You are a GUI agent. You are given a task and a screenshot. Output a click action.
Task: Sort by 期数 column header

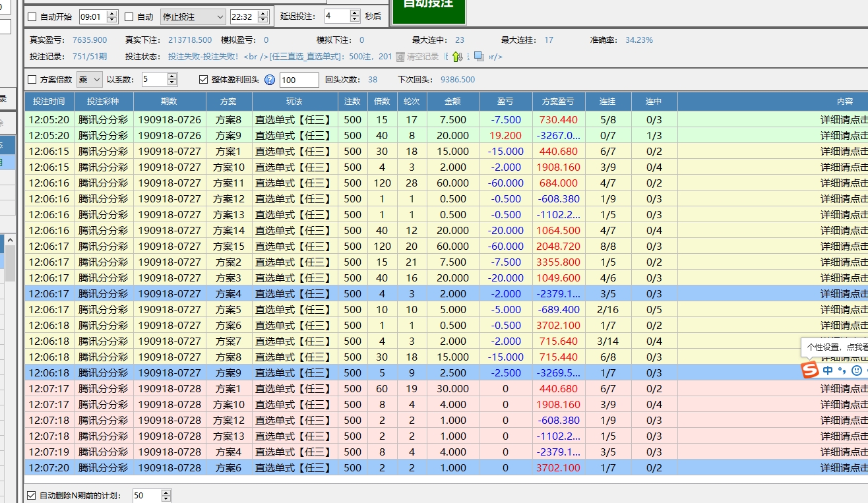tap(170, 102)
